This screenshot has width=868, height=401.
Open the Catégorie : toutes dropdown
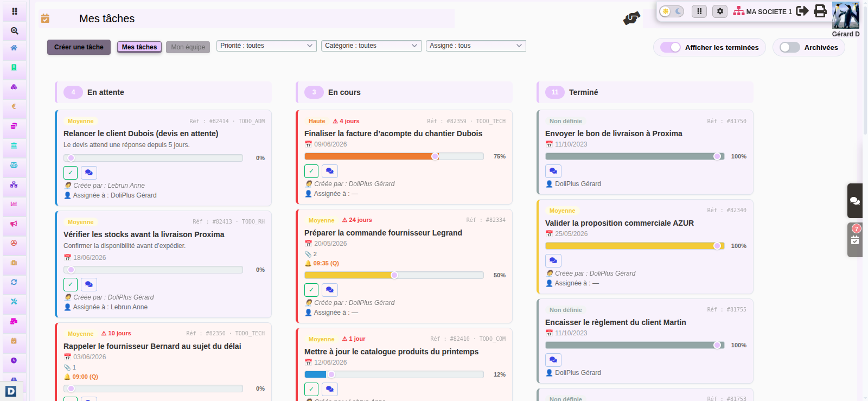coord(371,46)
